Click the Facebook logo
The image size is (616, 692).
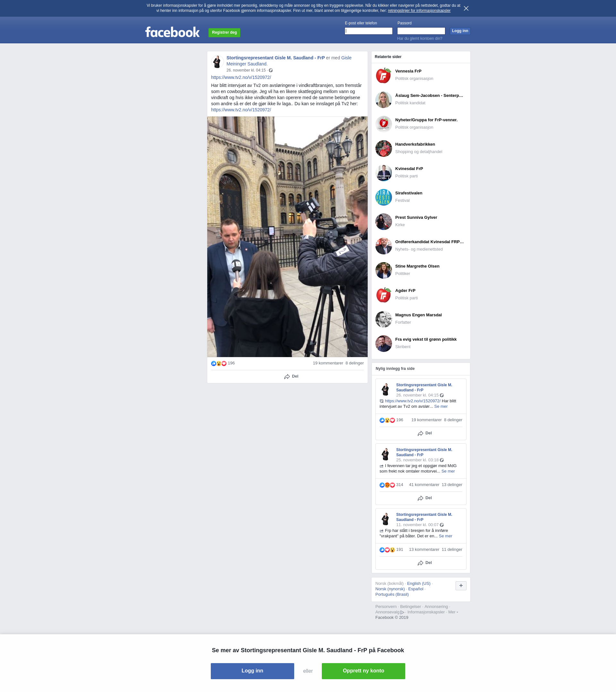[172, 32]
